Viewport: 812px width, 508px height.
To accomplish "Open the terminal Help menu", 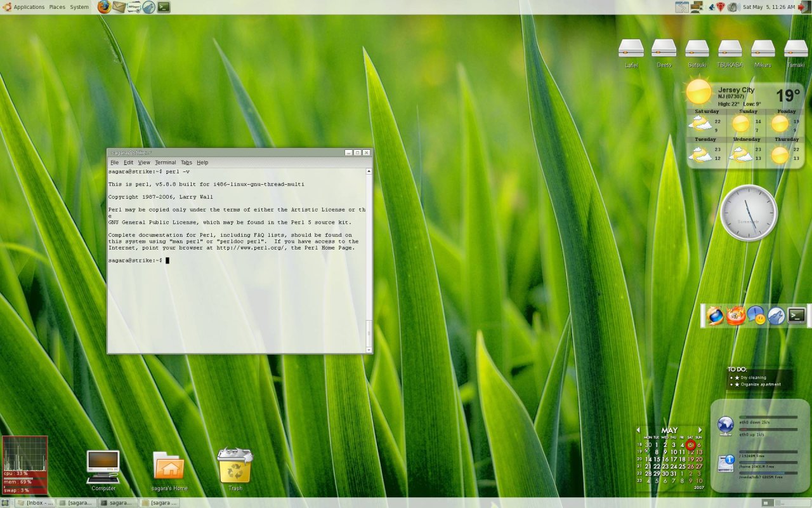I will point(202,163).
